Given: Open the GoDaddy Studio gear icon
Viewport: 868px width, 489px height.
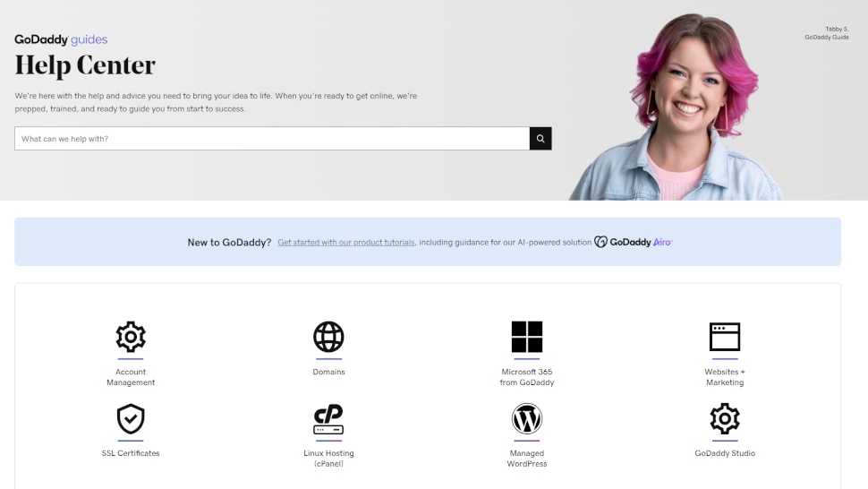Looking at the screenshot, I should pos(725,418).
